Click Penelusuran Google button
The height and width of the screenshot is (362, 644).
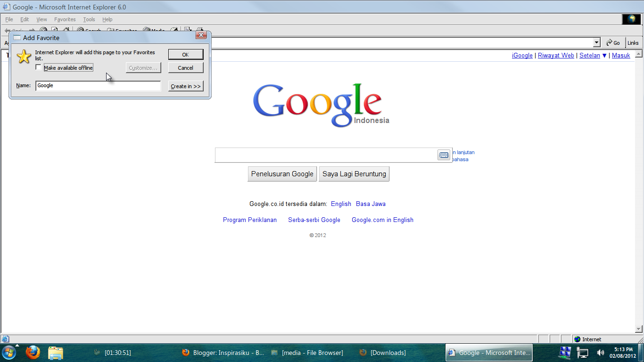point(282,174)
